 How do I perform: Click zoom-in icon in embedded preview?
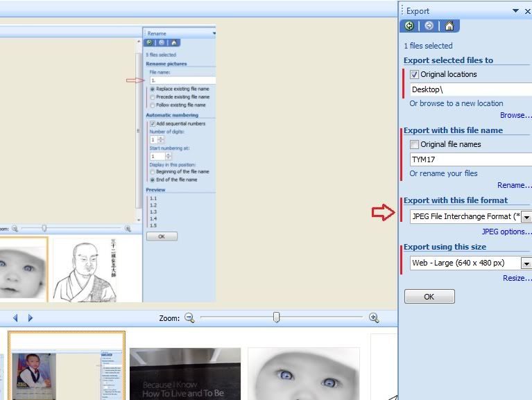tap(128, 229)
